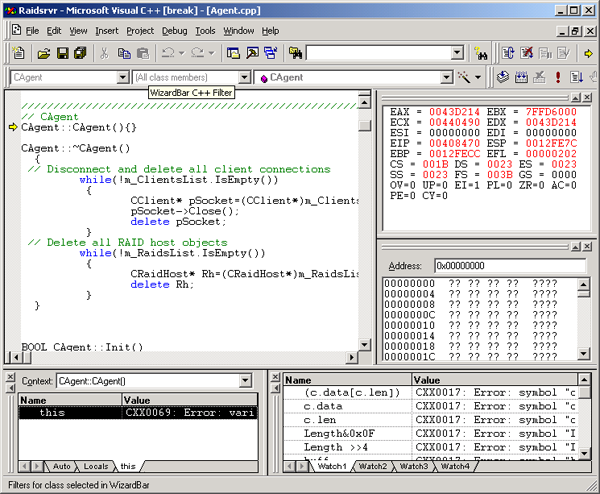The height and width of the screenshot is (494, 600).
Task: Toggle the Output window
Action: 252,53
